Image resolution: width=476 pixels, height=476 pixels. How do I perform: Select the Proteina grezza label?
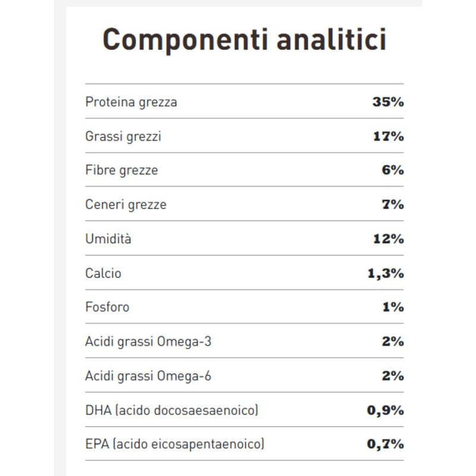pyautogui.click(x=131, y=102)
